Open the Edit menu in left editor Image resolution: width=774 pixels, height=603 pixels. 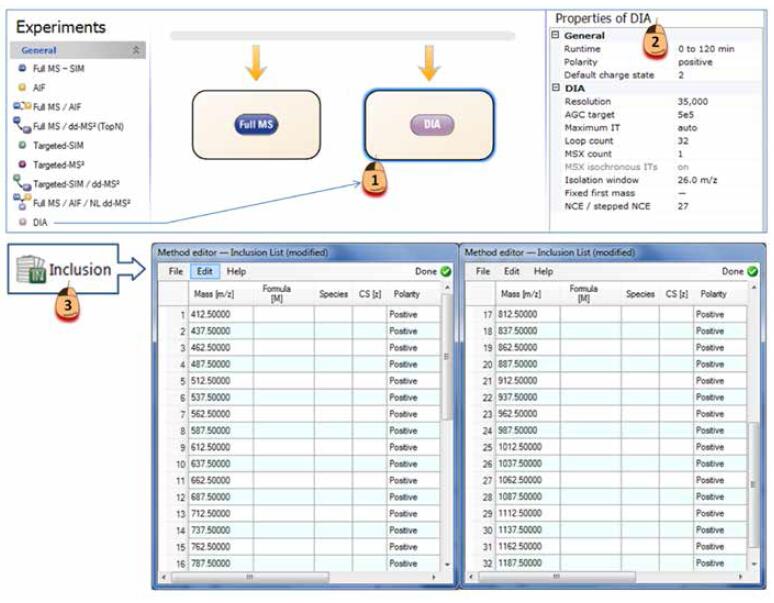(x=204, y=271)
